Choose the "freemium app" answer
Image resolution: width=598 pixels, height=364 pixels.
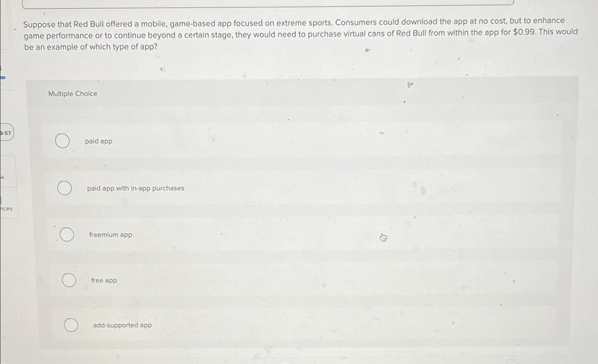click(67, 234)
